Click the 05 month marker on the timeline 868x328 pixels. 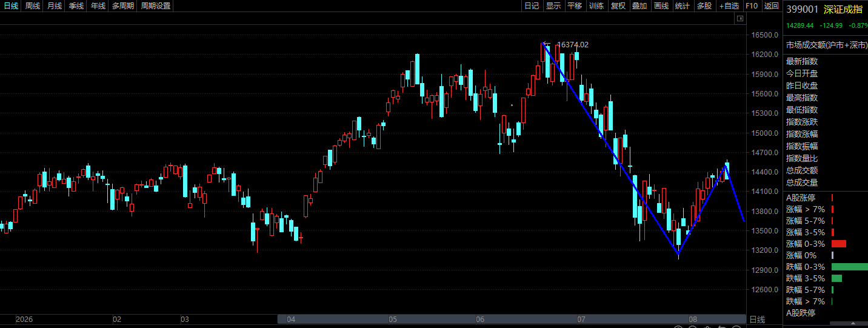pos(393,319)
